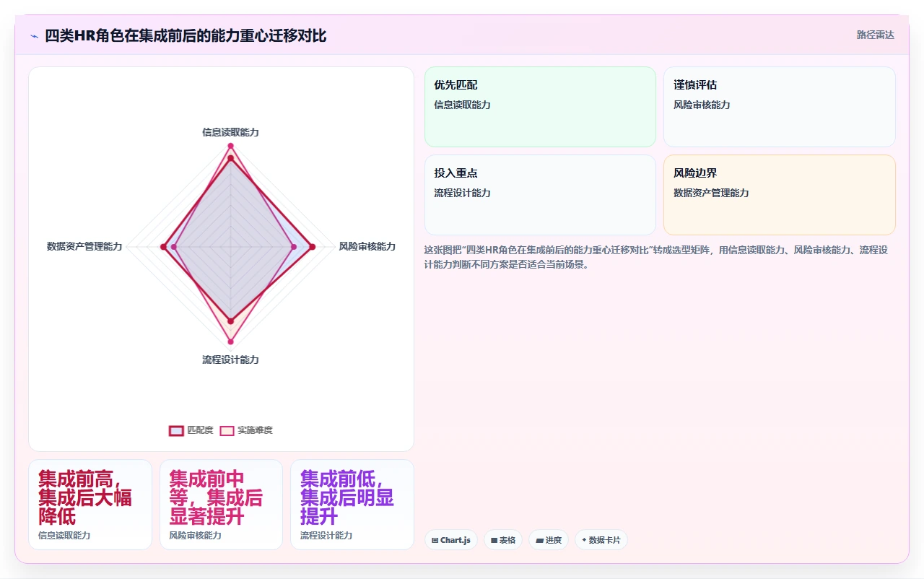
Task: Click bottom radar data point on 流程设计能力 axis
Action: pos(231,341)
